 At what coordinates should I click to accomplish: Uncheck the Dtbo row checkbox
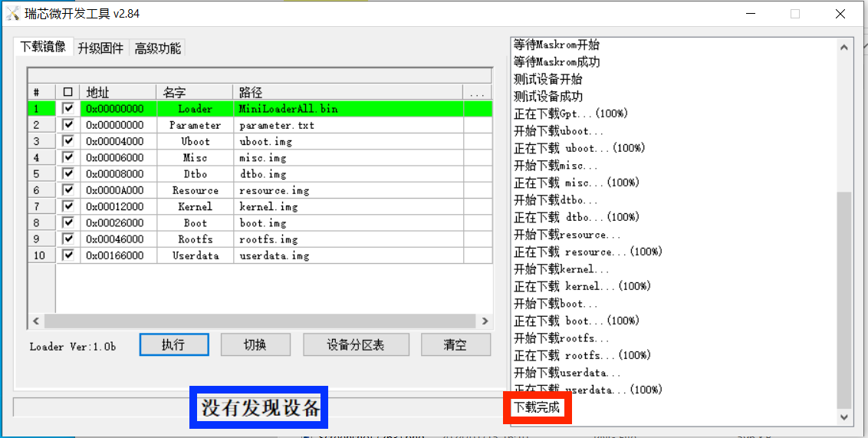click(x=68, y=174)
